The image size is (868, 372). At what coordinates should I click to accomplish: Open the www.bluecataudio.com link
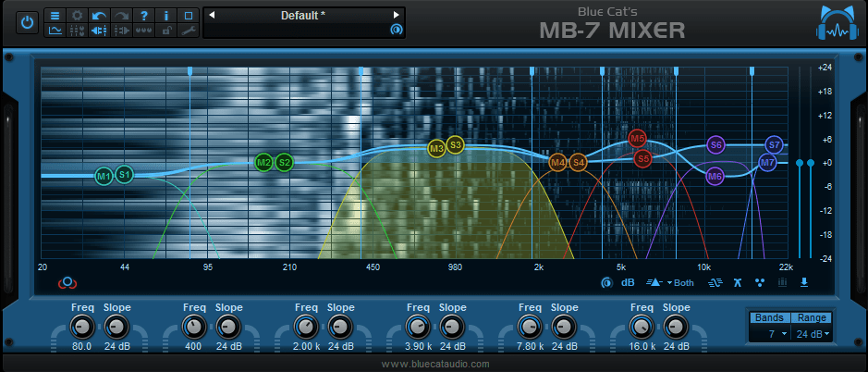[x=435, y=365]
